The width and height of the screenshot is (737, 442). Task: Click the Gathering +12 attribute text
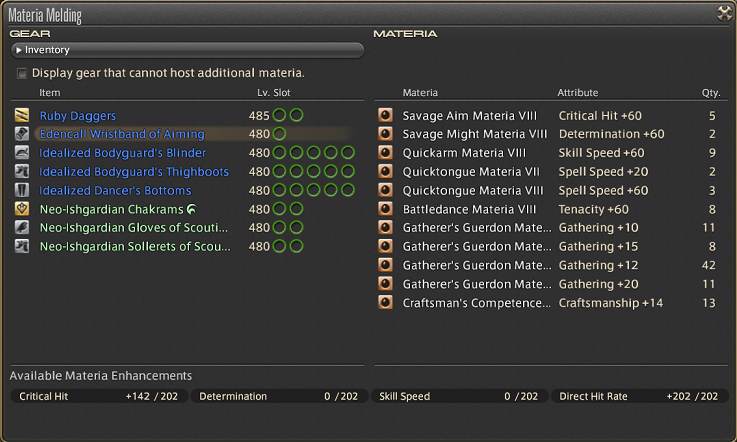(x=598, y=265)
